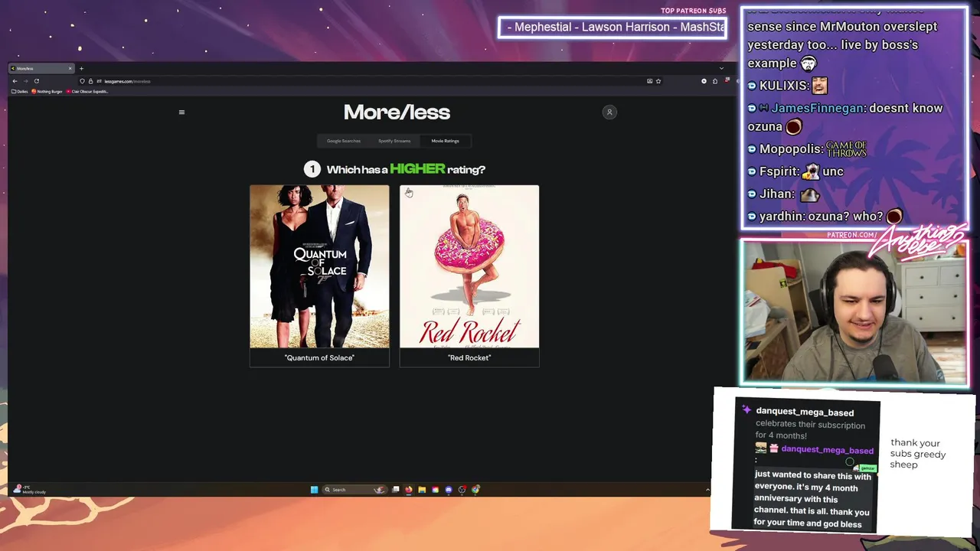Pick the Red Rocket poster
Screen dimensions: 980x551
(x=469, y=266)
